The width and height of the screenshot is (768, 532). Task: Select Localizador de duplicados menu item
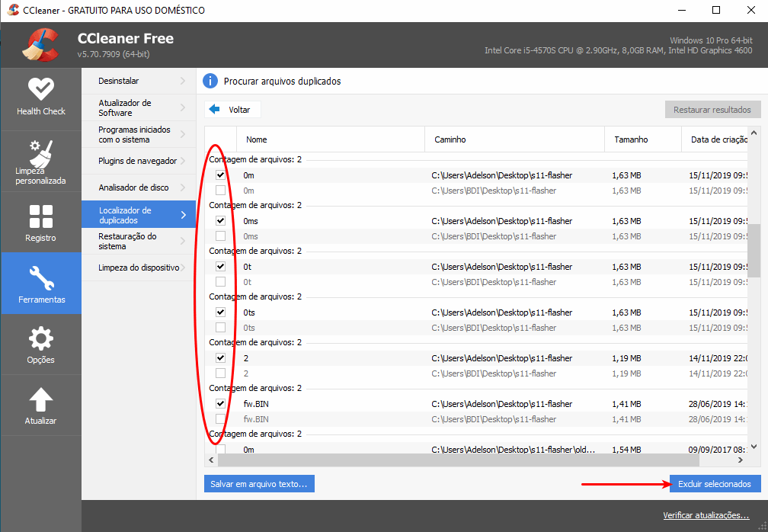139,215
